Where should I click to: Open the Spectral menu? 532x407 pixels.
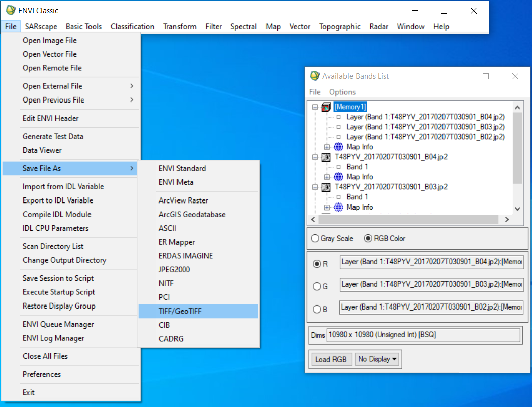pyautogui.click(x=243, y=27)
